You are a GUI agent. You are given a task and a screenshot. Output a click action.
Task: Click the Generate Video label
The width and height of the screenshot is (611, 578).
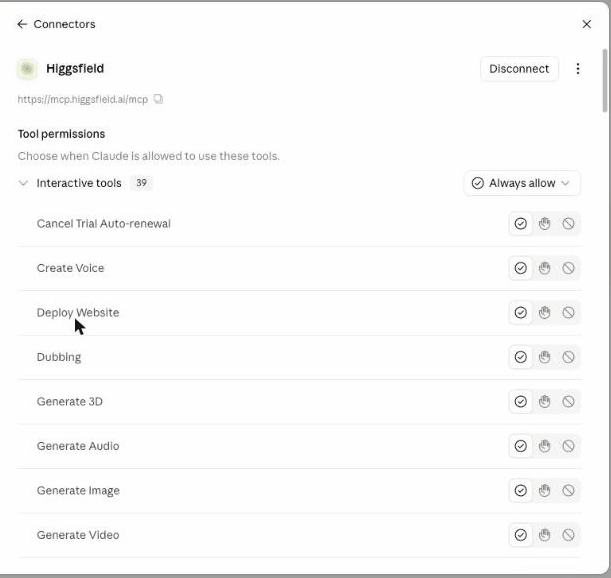tap(78, 535)
